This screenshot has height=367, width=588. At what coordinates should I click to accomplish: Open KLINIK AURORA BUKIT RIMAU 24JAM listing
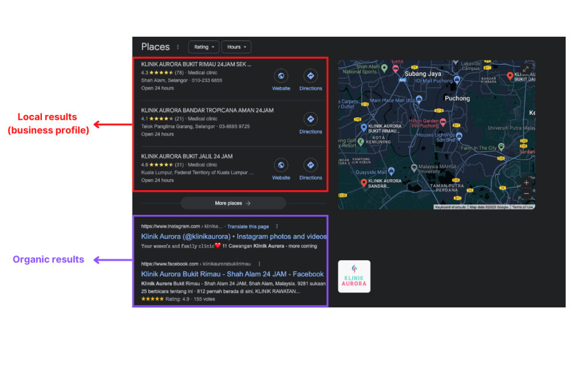coord(196,64)
